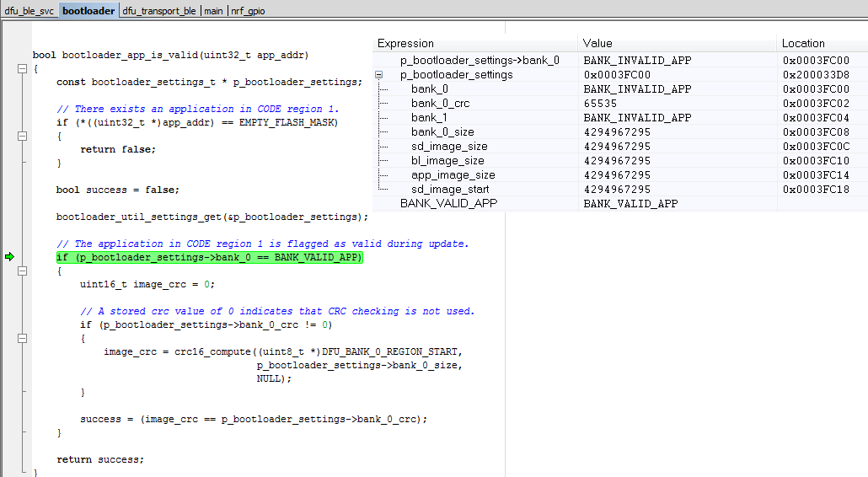The height and width of the screenshot is (477, 868).
Task: Click the 0x200033D8 location cell
Action: tap(816, 75)
